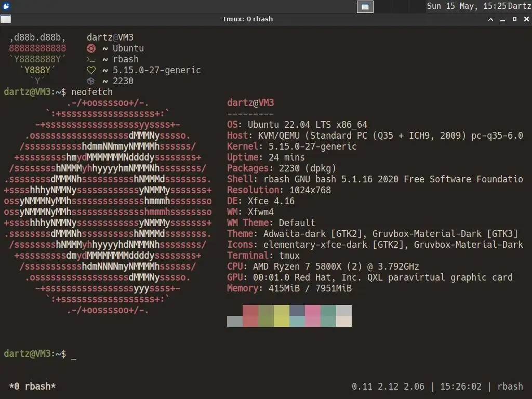The width and height of the screenshot is (532, 399).
Task: Click the Memory: 415MiB / 7951MiB line
Action: click(289, 288)
